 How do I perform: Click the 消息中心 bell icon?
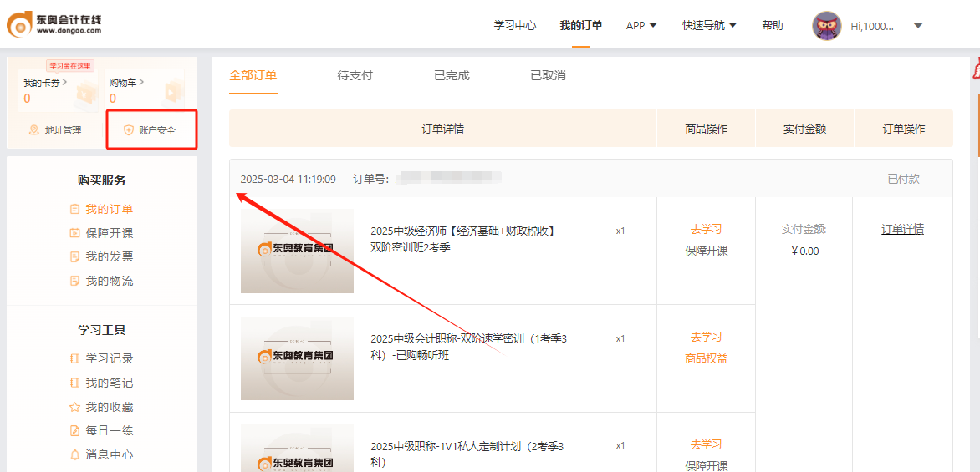tap(74, 454)
